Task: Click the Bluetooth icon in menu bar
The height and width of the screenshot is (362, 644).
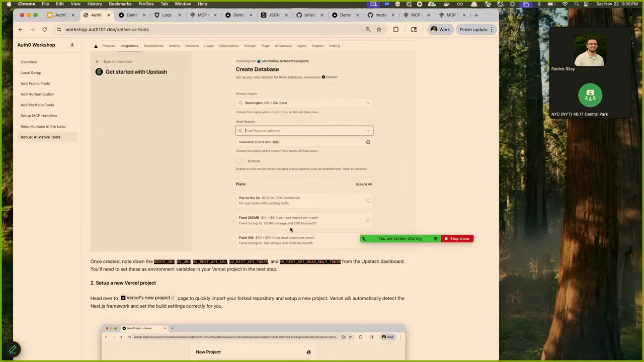Action: 539,4
